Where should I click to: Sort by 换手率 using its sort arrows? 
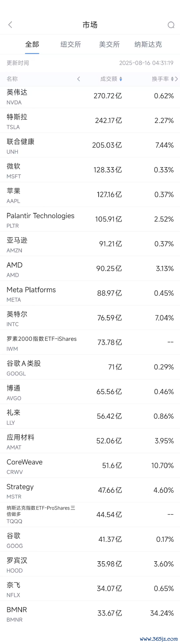click(172, 79)
